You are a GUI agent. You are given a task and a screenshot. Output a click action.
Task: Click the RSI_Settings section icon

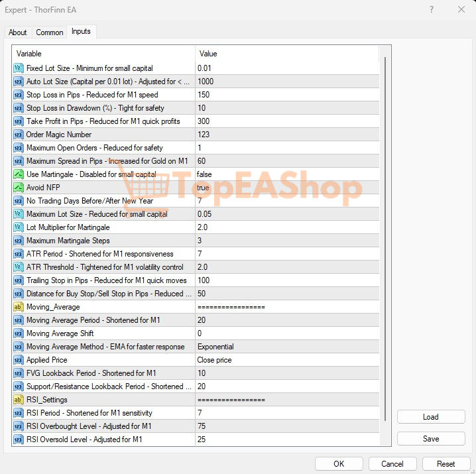(19, 400)
